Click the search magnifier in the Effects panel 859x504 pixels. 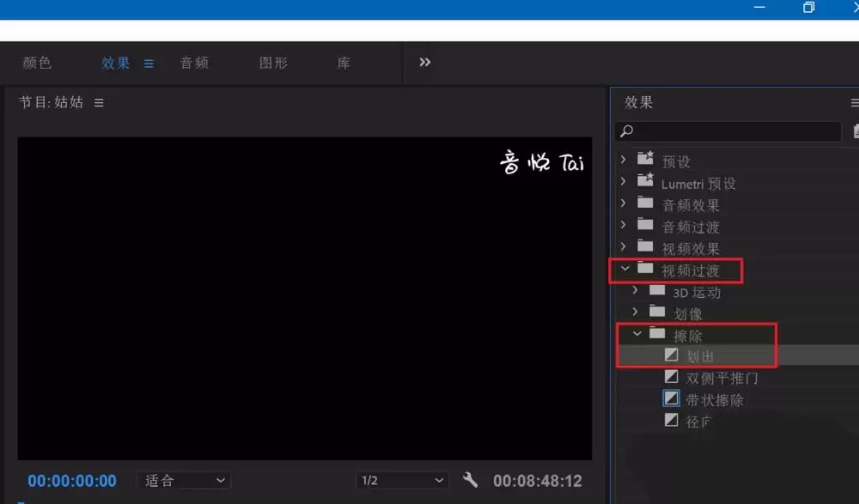pos(626,131)
